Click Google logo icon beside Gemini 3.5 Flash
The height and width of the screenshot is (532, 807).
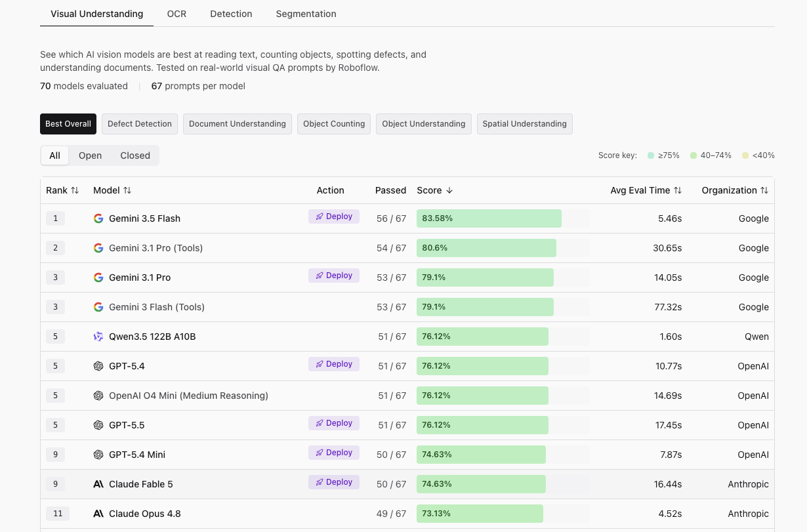(98, 218)
